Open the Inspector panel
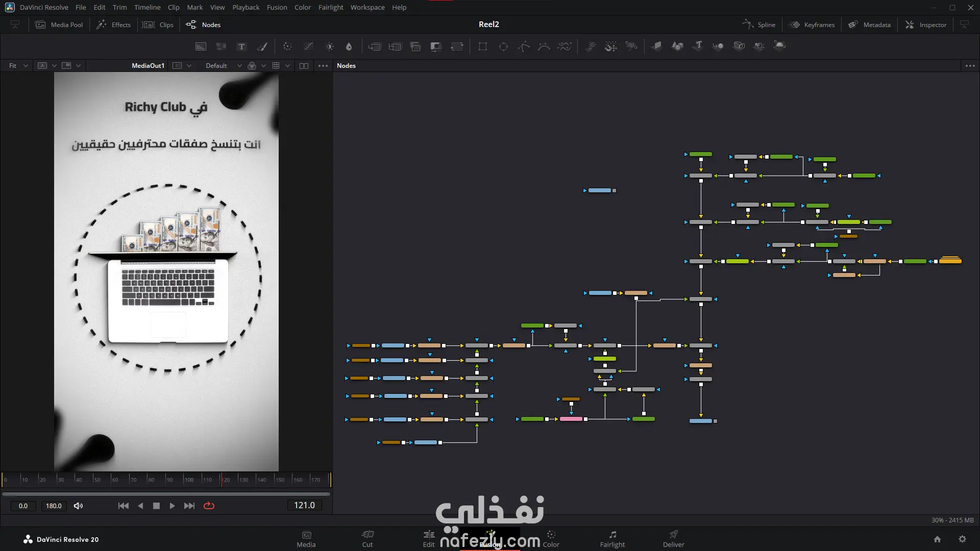Viewport: 980px width, 551px height. [926, 24]
